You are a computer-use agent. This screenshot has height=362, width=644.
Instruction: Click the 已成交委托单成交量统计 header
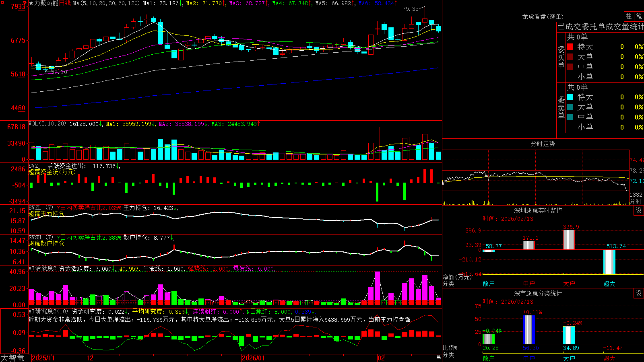point(601,27)
